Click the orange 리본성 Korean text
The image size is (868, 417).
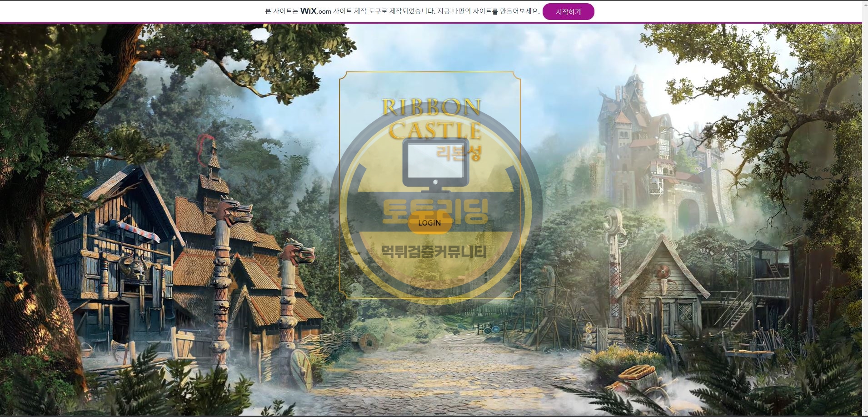pos(458,153)
